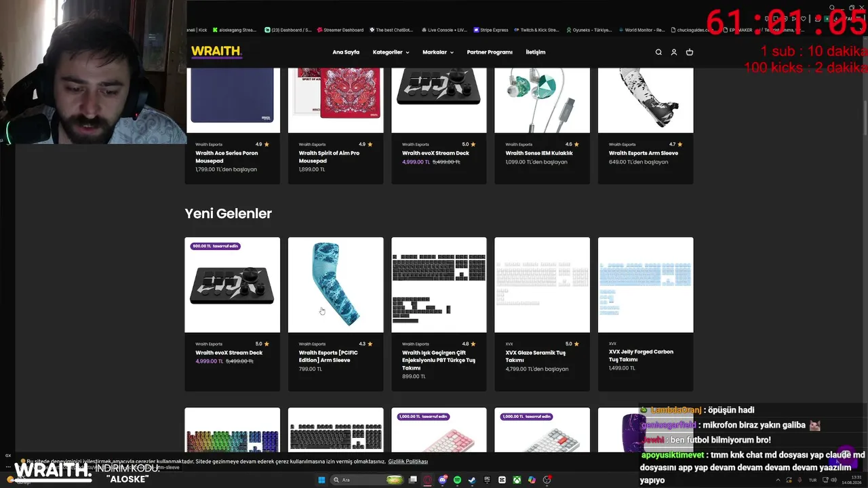The width and height of the screenshot is (868, 488).
Task: Open Wraith Esports [PCIFIC Edition] Arm Sleeve title
Action: point(328,357)
